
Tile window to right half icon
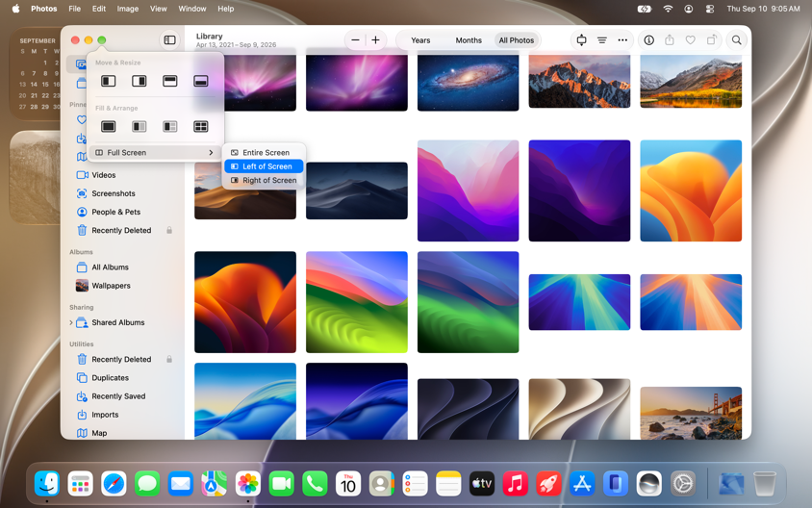(x=140, y=81)
